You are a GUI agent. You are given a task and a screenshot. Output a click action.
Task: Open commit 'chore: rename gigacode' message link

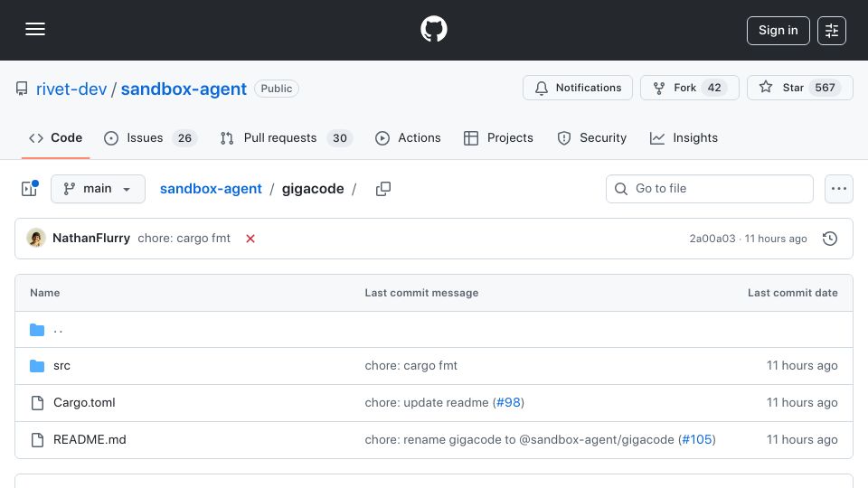pos(519,440)
